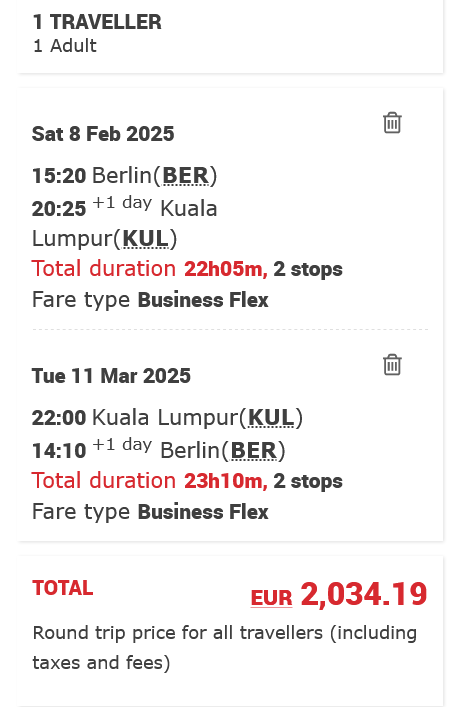Click the Tue 11 Mar 2025 date
Image resolution: width=450 pixels, height=707 pixels.
point(111,376)
